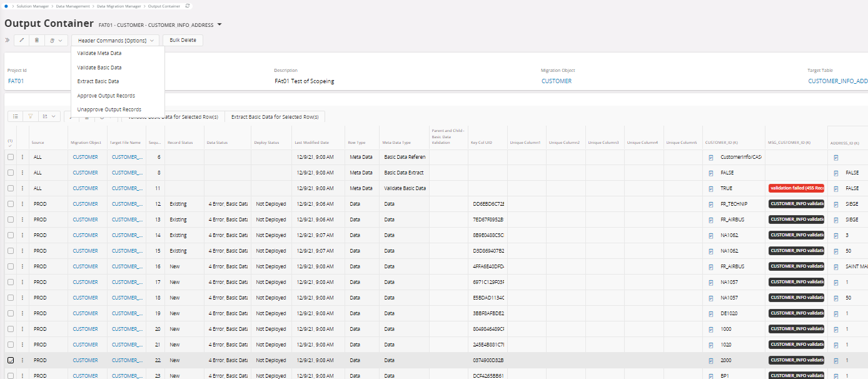Image resolution: width=868 pixels, height=379 pixels.
Task: Sort by the Last Modified Date column header
Action: 311,143
